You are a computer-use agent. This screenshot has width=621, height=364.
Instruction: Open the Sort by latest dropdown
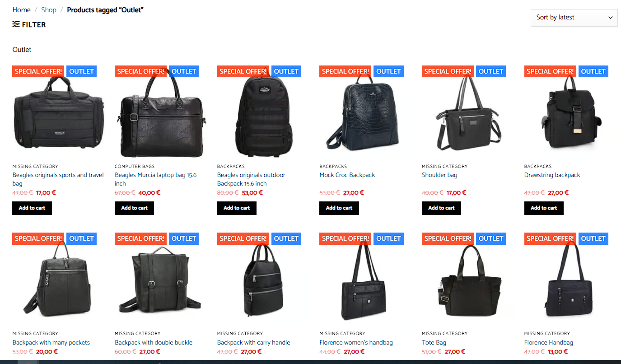coord(574,18)
